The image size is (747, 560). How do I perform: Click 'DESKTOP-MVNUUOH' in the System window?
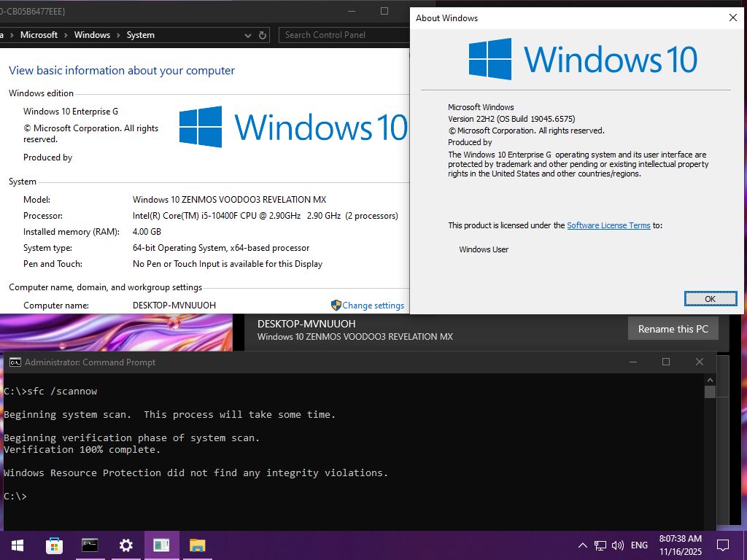tap(174, 306)
